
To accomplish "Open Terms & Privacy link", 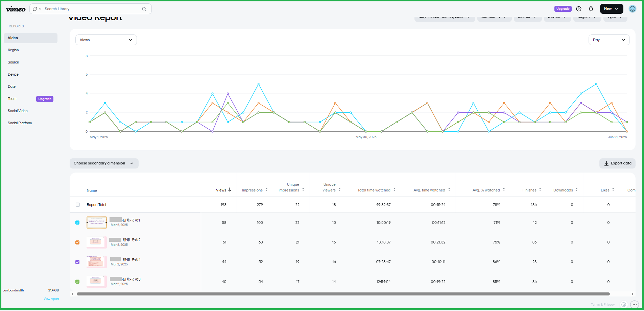I will point(603,305).
